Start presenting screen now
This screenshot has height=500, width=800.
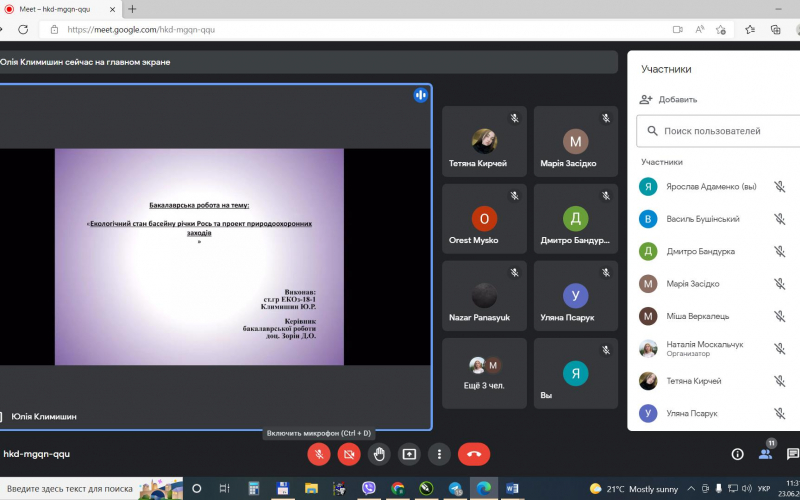tap(409, 454)
